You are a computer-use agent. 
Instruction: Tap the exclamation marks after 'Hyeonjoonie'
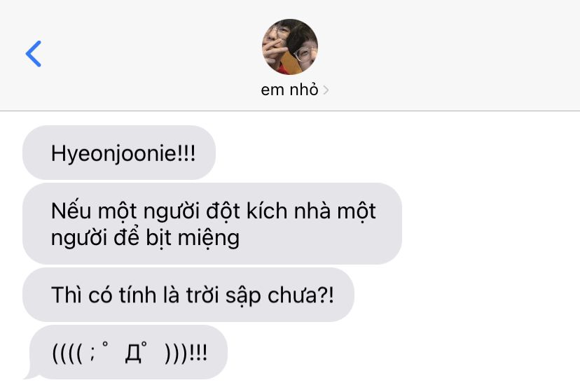[x=186, y=153]
